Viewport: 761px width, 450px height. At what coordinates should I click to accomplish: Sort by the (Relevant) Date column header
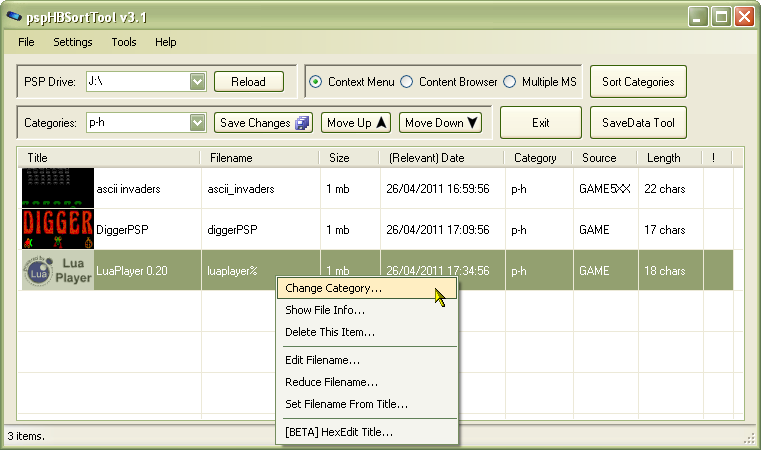pyautogui.click(x=442, y=158)
